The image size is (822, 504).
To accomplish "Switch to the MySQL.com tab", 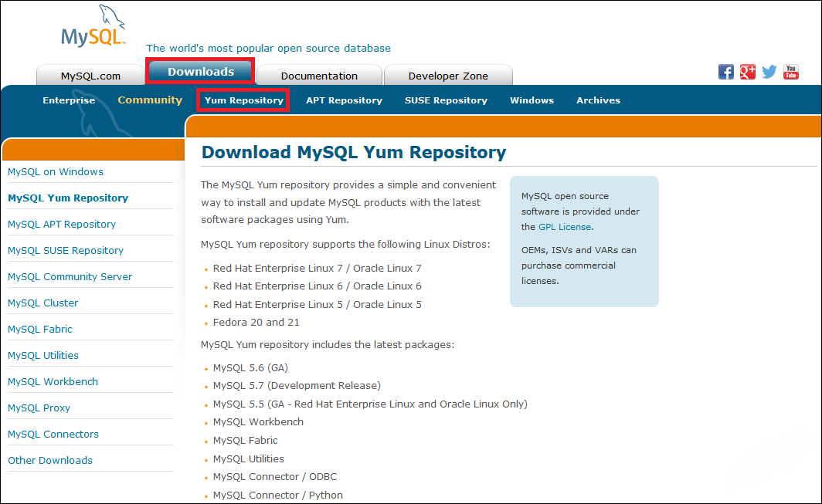I will tap(90, 76).
